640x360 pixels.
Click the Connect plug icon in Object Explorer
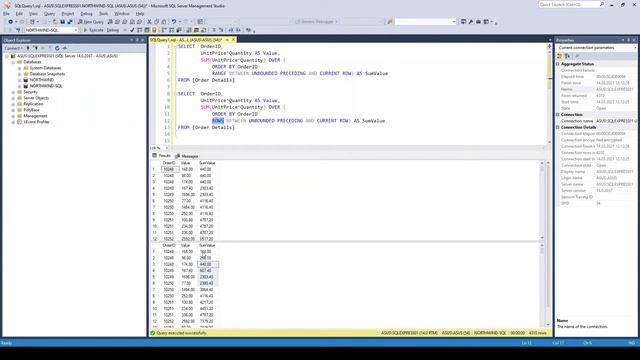(x=28, y=48)
